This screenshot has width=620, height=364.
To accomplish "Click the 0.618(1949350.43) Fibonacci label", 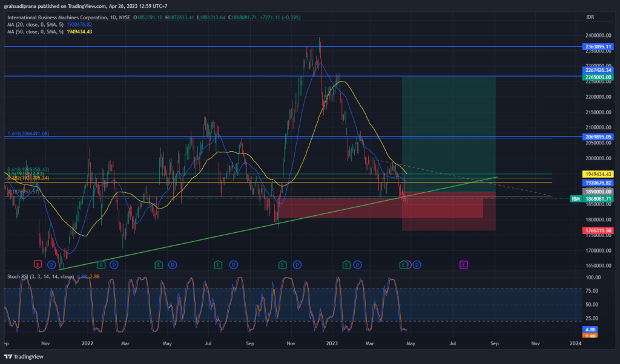I will click(x=28, y=170).
